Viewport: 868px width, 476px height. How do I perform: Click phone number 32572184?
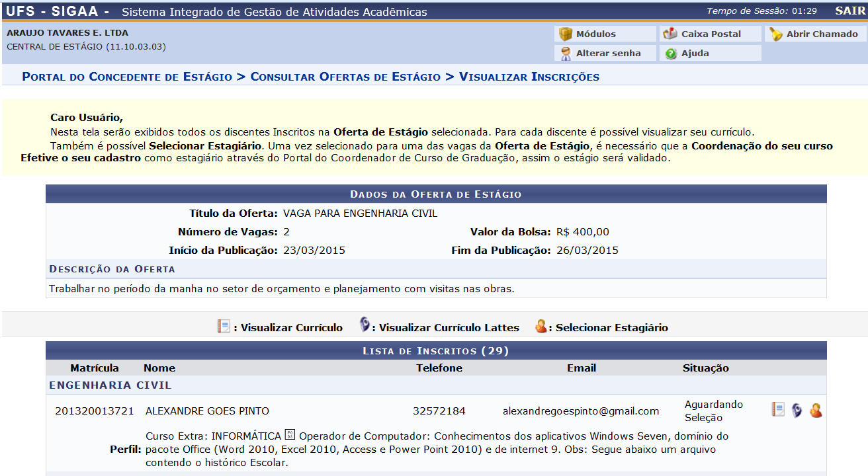(x=439, y=411)
